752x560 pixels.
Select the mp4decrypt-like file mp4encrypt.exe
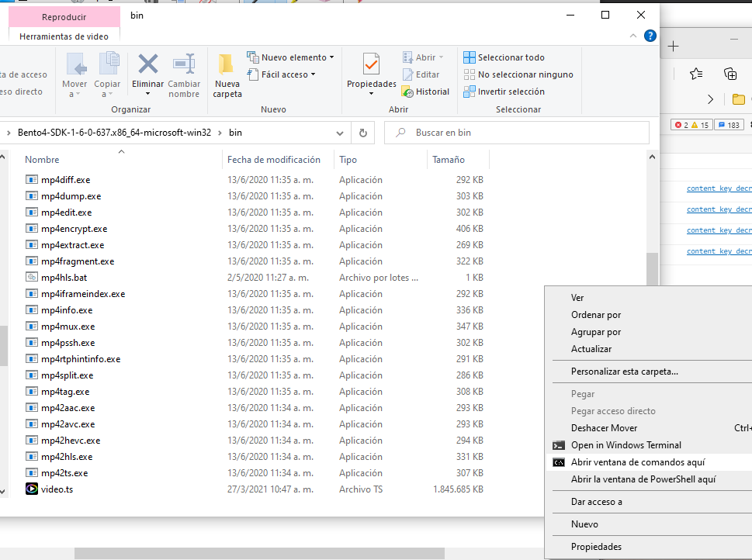[74, 229]
